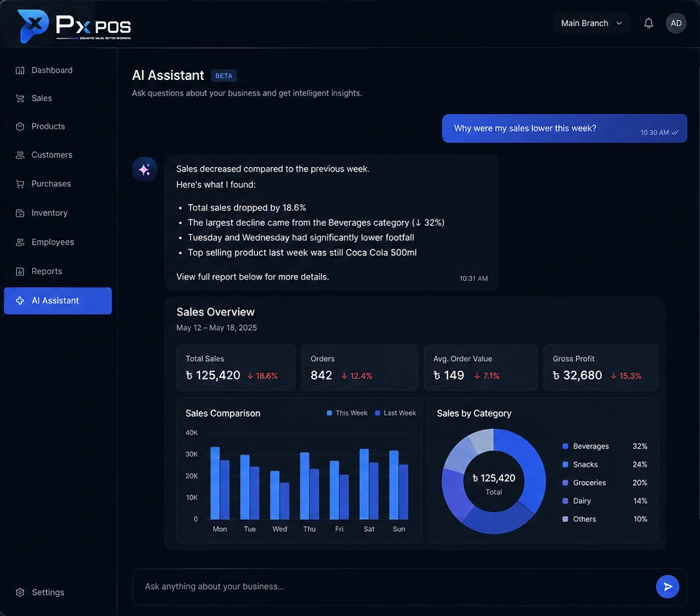Image resolution: width=700 pixels, height=616 pixels.
Task: Click the Sales cart icon in sidebar
Action: [20, 99]
